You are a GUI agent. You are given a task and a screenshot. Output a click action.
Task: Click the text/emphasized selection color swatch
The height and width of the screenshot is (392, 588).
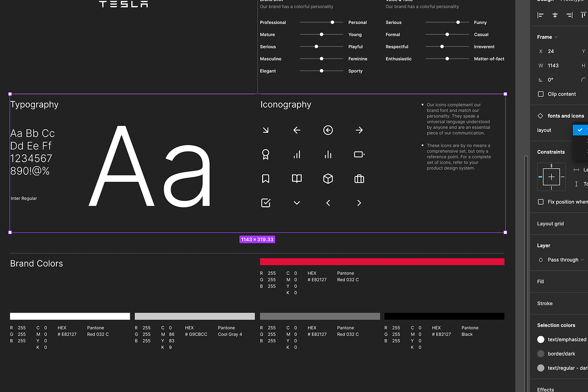(541, 339)
